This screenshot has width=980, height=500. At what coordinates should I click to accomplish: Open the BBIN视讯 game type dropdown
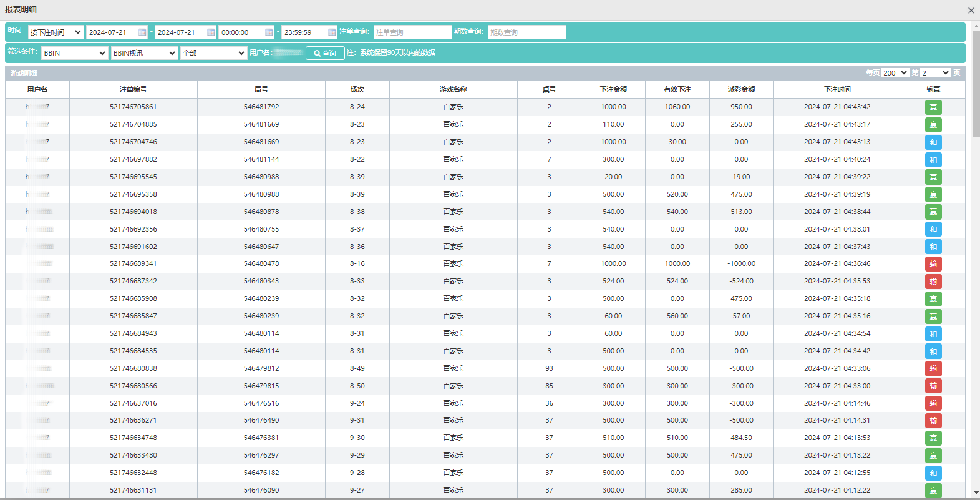[x=144, y=53]
